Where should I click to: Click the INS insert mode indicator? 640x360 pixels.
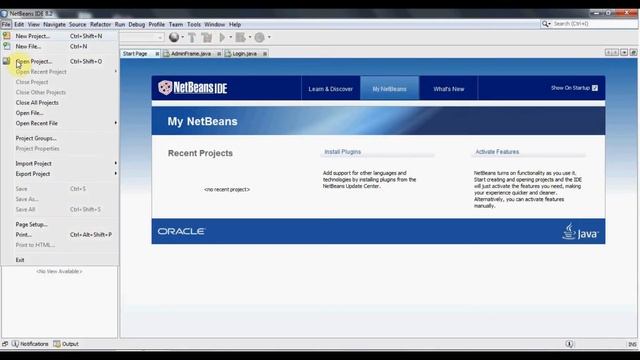pos(632,344)
